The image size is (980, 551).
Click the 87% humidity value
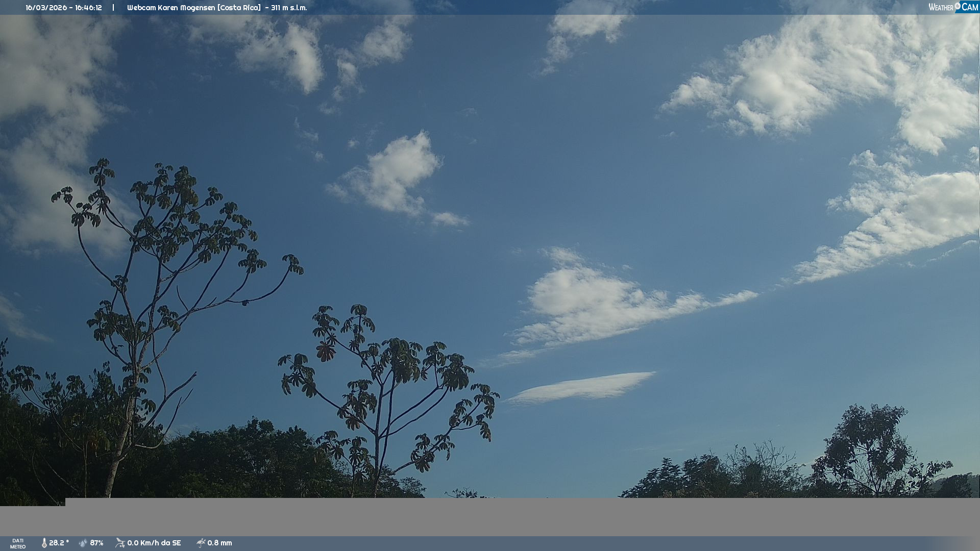point(96,543)
